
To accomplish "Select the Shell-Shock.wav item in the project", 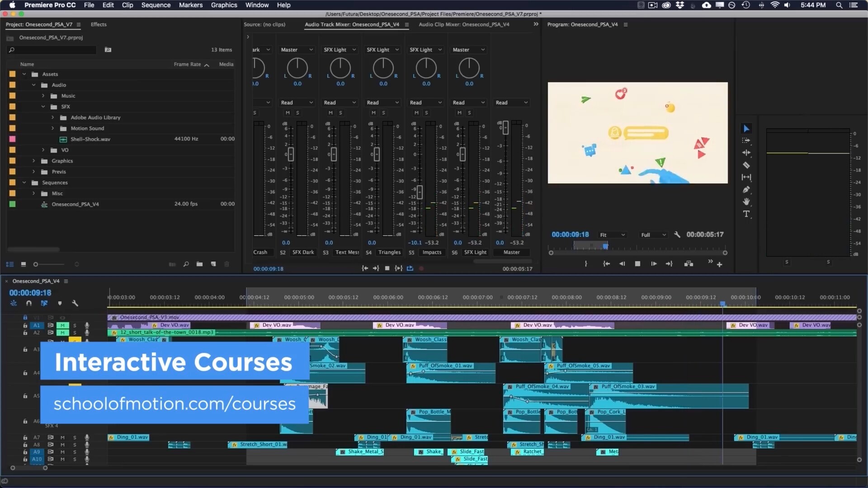I will (90, 139).
